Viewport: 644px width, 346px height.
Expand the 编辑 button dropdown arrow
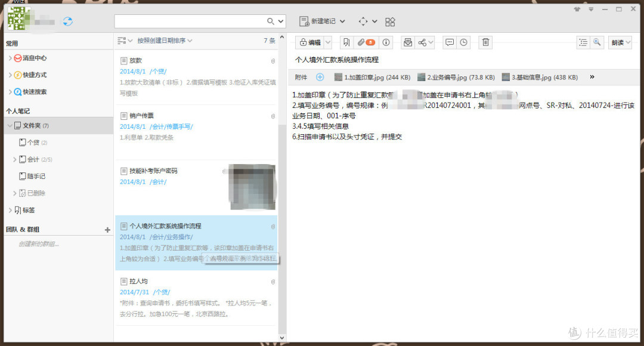point(328,42)
